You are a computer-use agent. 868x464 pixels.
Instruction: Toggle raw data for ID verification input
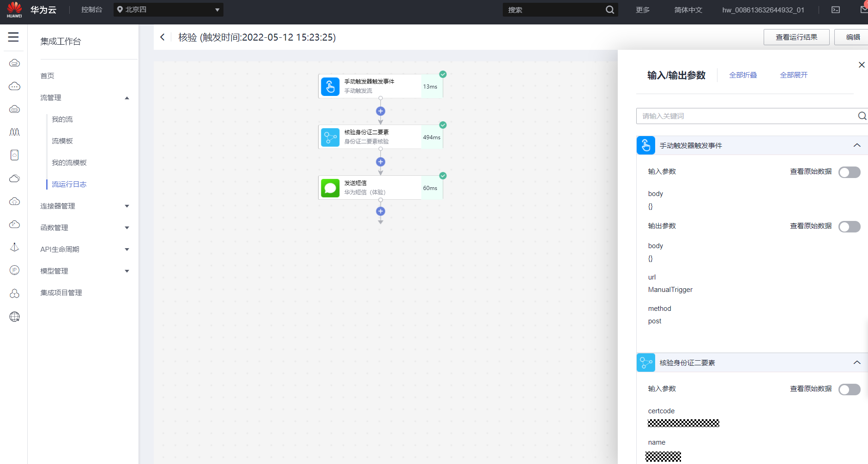(x=850, y=390)
